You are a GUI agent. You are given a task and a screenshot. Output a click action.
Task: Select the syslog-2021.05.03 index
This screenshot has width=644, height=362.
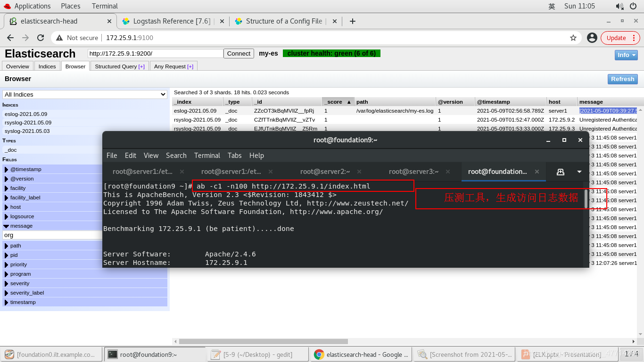pos(85,131)
